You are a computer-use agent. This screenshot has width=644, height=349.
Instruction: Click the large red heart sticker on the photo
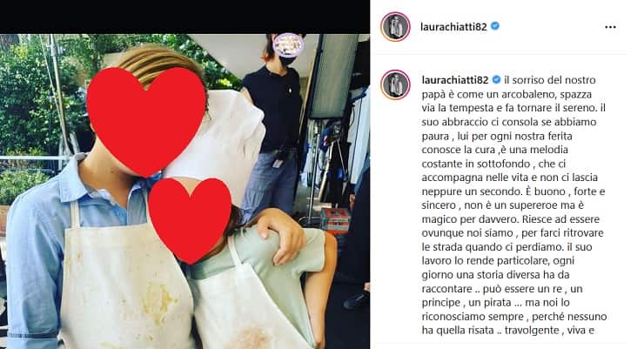click(x=146, y=121)
